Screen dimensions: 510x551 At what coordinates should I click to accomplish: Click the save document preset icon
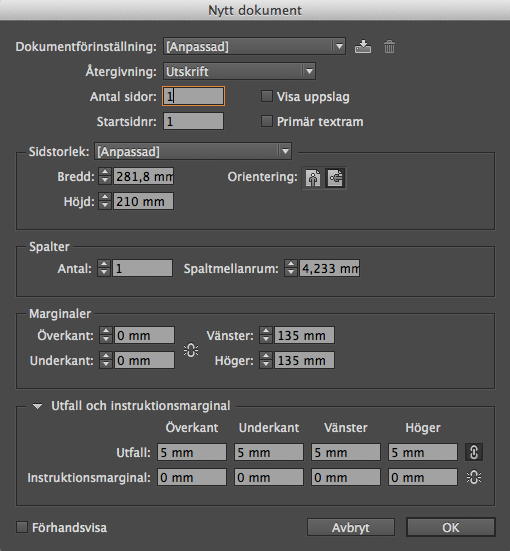tap(362, 47)
